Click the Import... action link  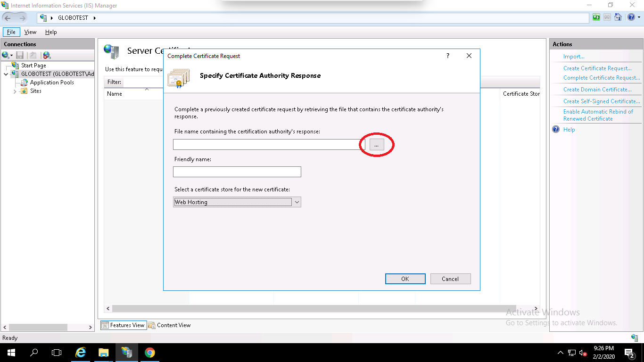click(574, 57)
